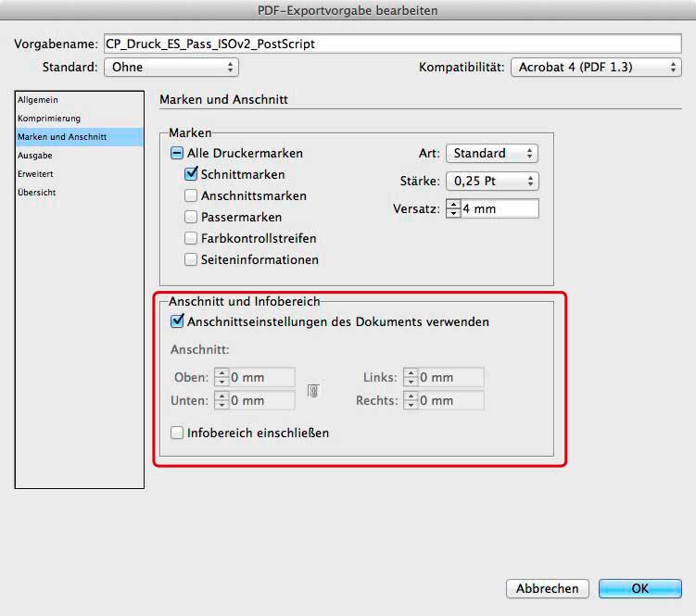The image size is (696, 616).
Task: Toggle the Alle Druckermarken checkbox
Action: tap(177, 153)
